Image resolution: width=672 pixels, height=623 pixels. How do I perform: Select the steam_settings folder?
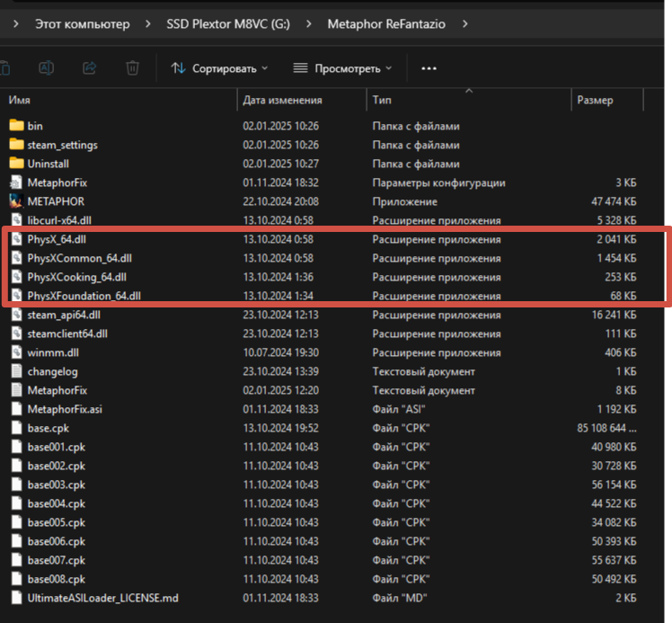tap(62, 145)
